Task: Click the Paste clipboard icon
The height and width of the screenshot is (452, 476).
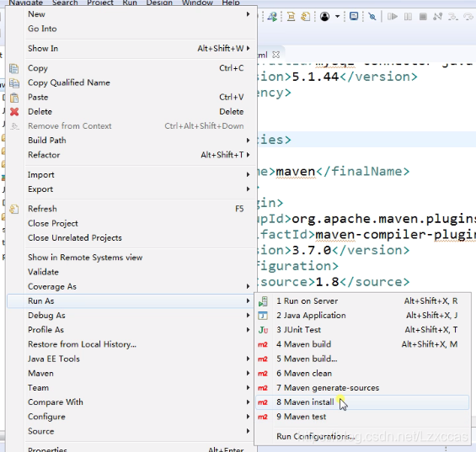Action: tap(14, 98)
